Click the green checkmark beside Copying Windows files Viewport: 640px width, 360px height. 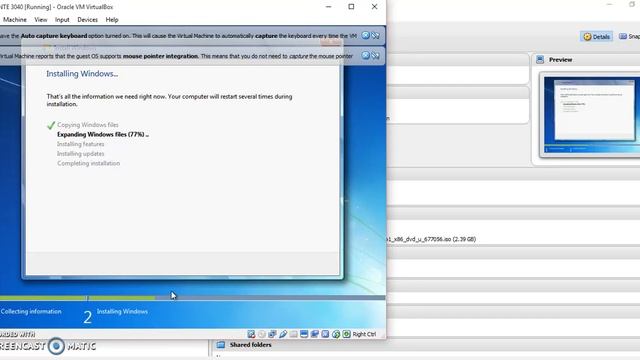(x=51, y=125)
